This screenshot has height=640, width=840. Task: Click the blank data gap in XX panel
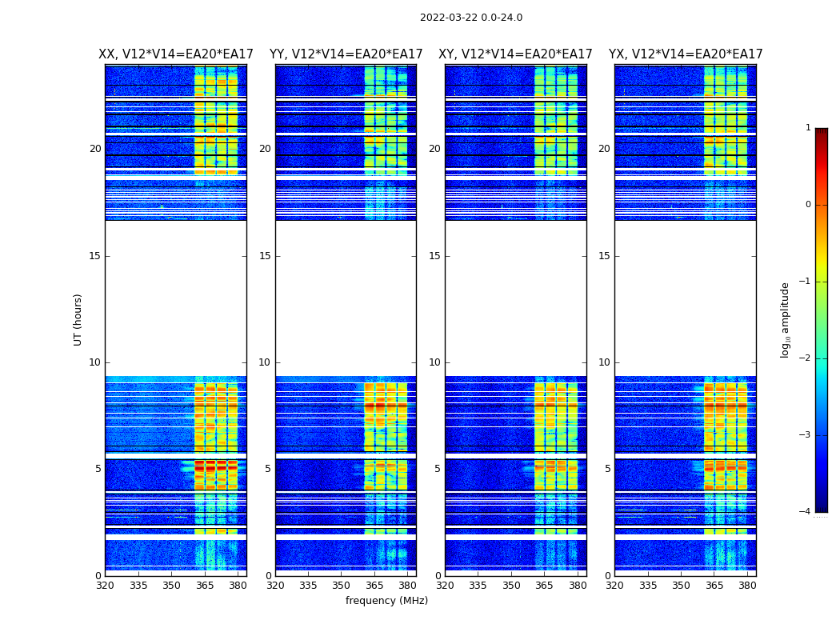pos(176,298)
